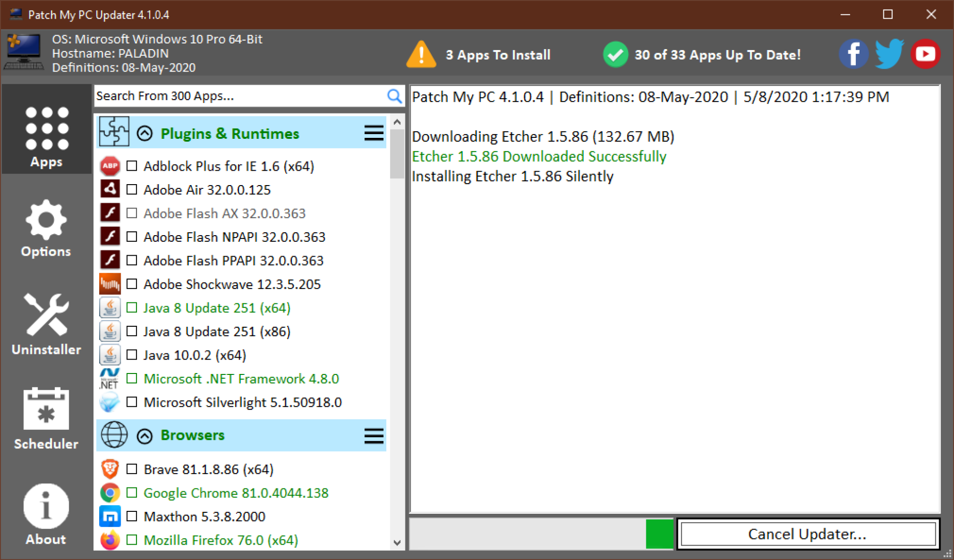Click the Adobe Flash NPAPI icon
954x560 pixels.
(x=110, y=237)
